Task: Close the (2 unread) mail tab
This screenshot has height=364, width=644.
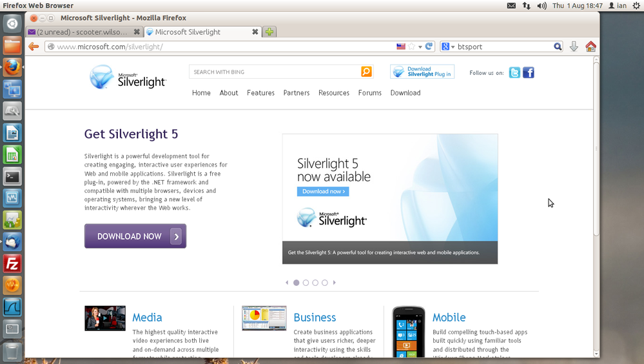Action: pyautogui.click(x=137, y=32)
